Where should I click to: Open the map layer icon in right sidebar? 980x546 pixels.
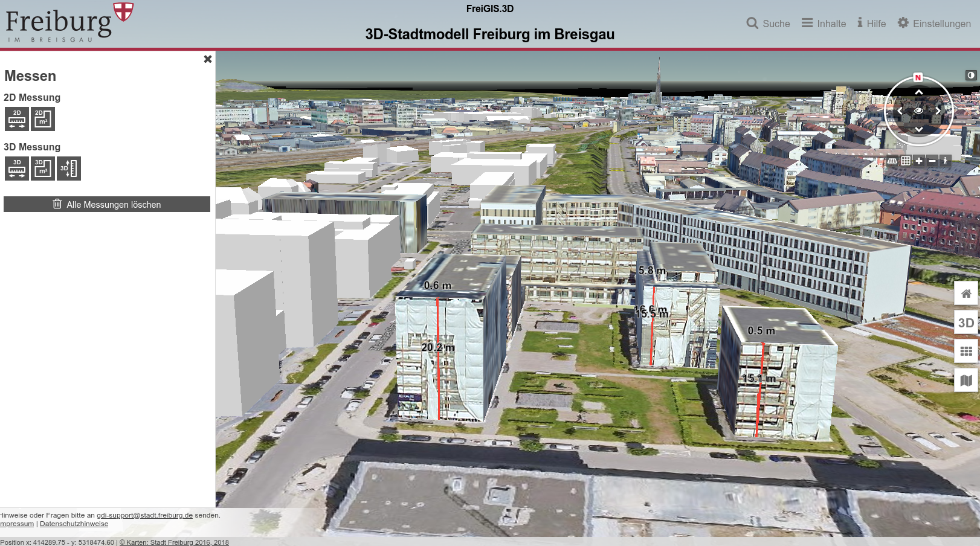pos(965,380)
